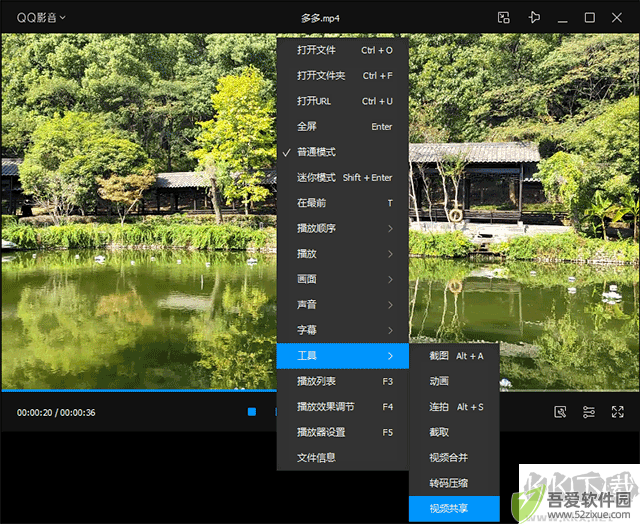Expand the 播放 submenu
Viewport: 640px width, 524px height.
[x=343, y=254]
